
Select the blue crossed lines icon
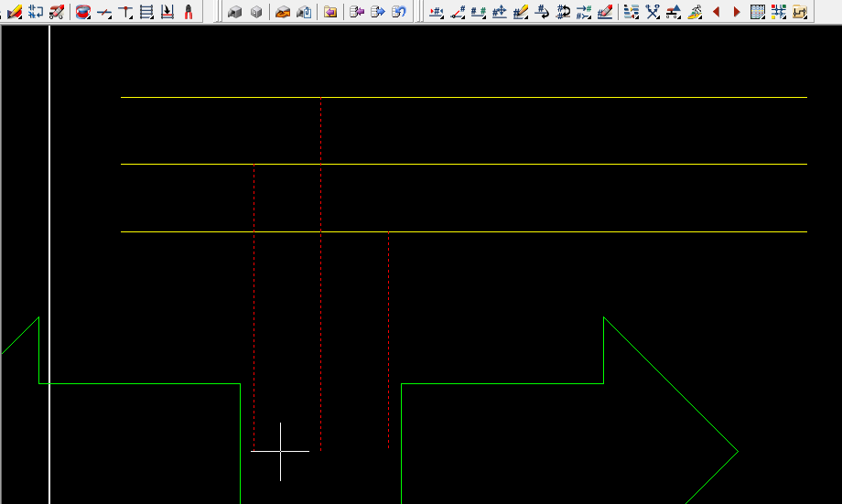tap(653, 12)
